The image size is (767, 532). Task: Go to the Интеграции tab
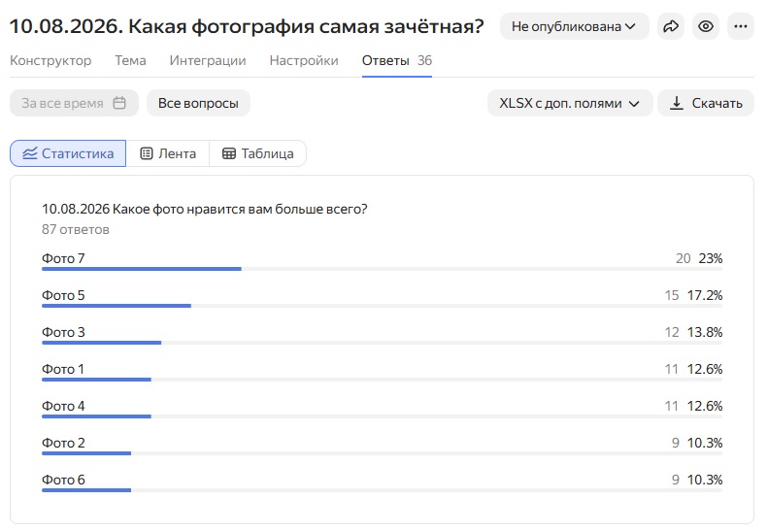[208, 60]
